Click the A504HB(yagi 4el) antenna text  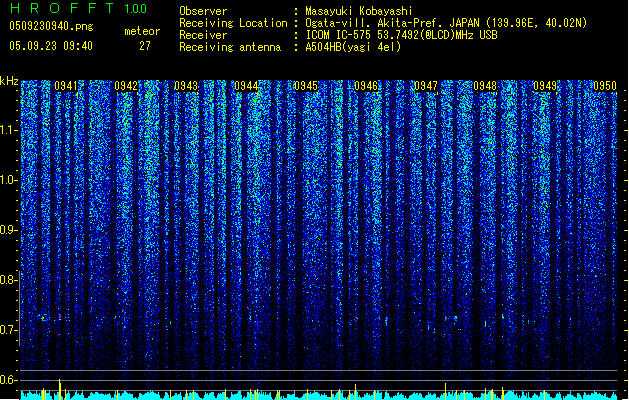click(353, 47)
